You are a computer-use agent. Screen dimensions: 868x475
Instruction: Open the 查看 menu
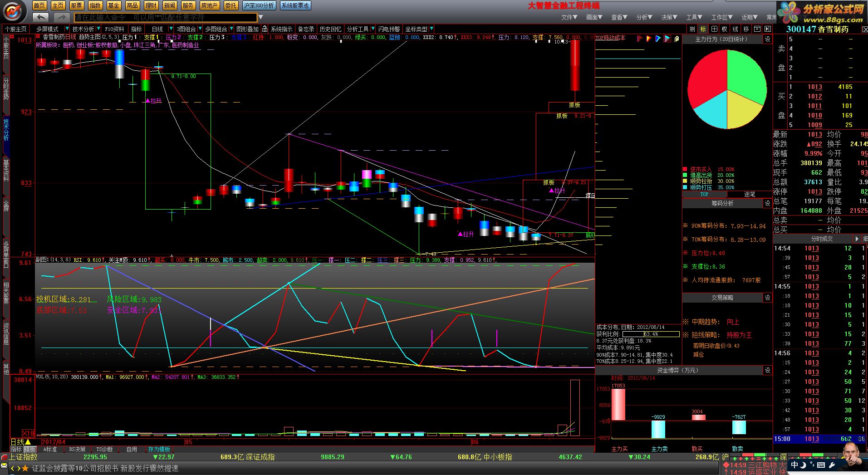coord(619,17)
